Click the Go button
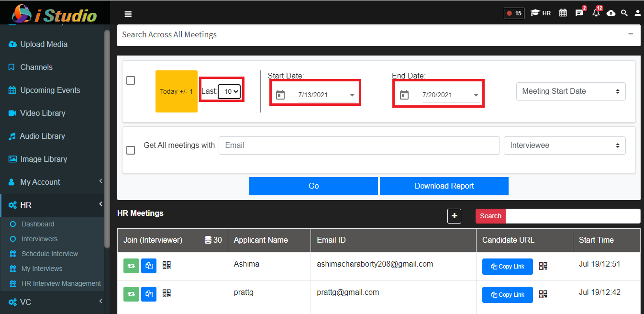The width and height of the screenshot is (644, 314). click(313, 186)
